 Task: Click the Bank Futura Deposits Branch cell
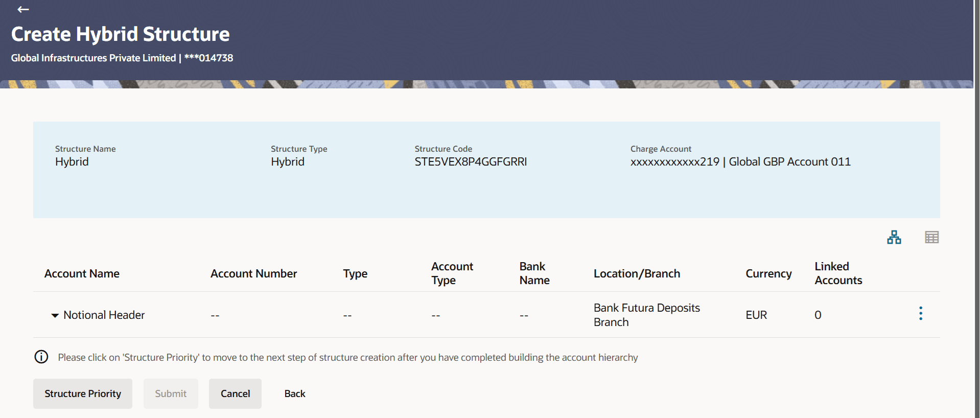coord(646,315)
